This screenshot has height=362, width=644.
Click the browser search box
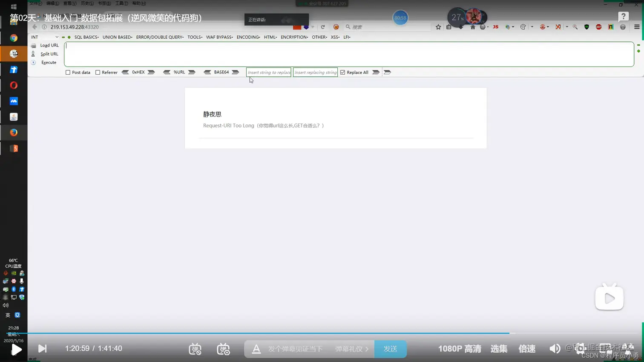tap(388, 27)
